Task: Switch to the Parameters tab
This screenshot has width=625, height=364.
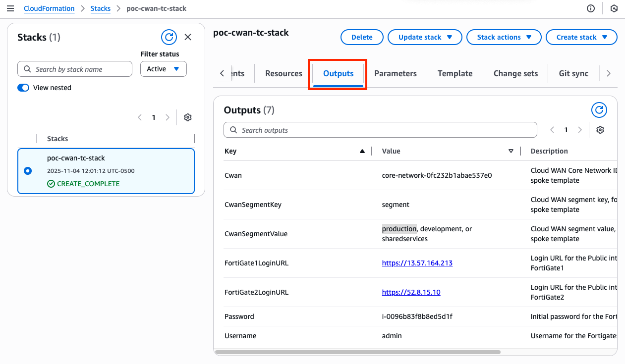Action: 395,73
